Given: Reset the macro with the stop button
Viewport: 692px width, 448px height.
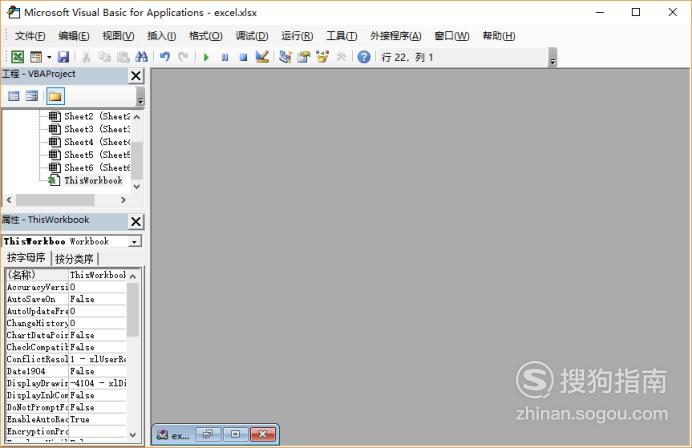Looking at the screenshot, I should click(x=243, y=57).
